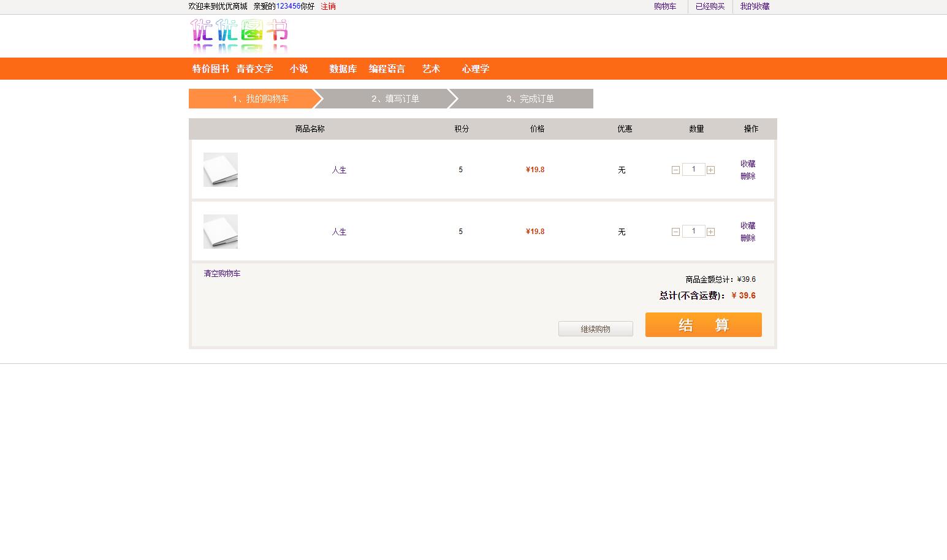Screen dimensions: 947x560
Task: Decrease quantity of the second 人生 item
Action: [x=675, y=232]
